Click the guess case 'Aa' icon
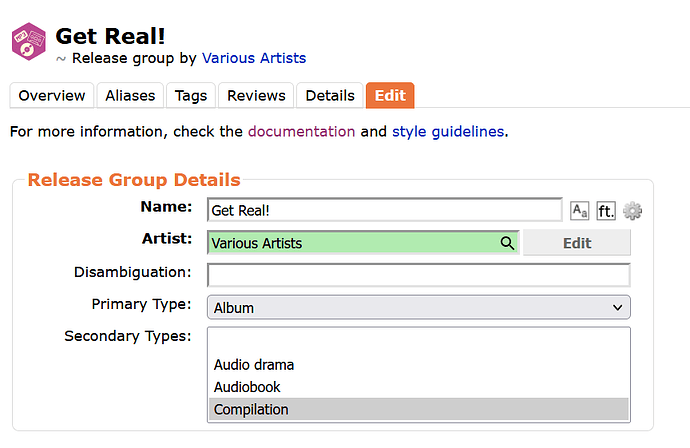 pyautogui.click(x=579, y=211)
